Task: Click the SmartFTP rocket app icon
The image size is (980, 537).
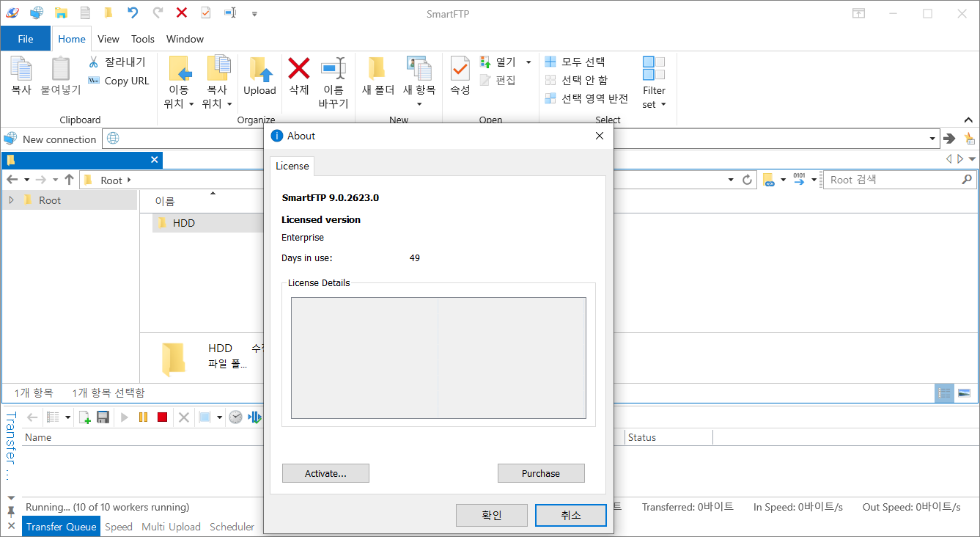Action: click(12, 12)
